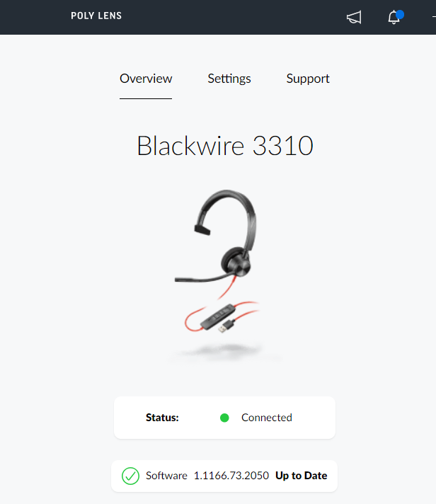Click the Blackwire 3310 device title

click(225, 146)
